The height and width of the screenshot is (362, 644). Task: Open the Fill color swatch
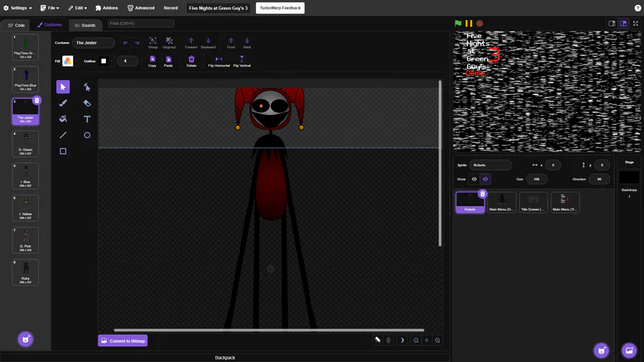pos(68,61)
